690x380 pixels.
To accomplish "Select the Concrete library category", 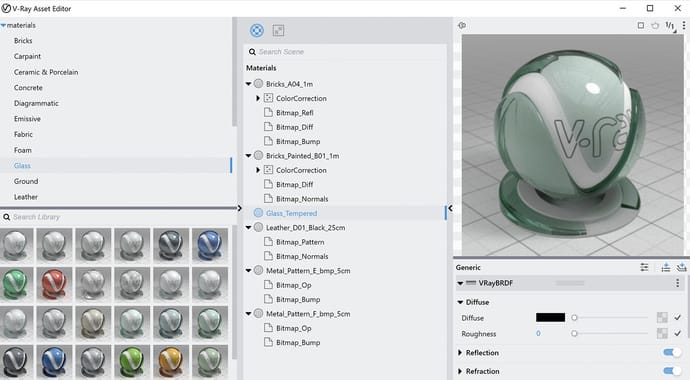I will (28, 88).
